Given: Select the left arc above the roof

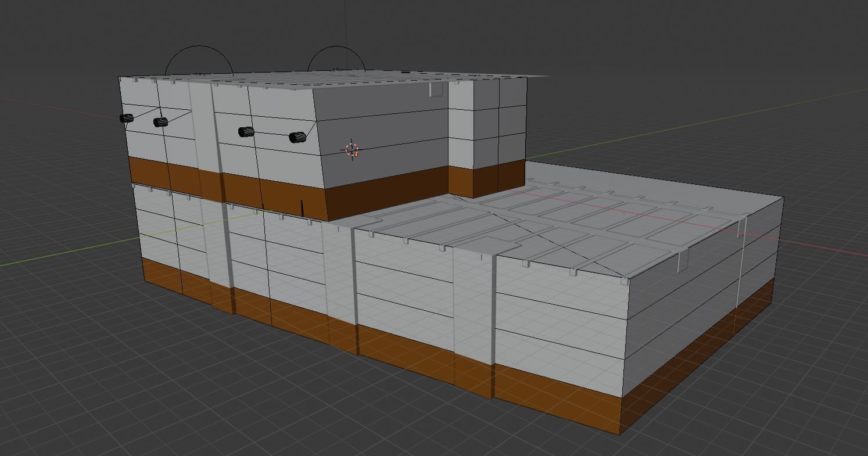Looking at the screenshot, I should (x=199, y=60).
